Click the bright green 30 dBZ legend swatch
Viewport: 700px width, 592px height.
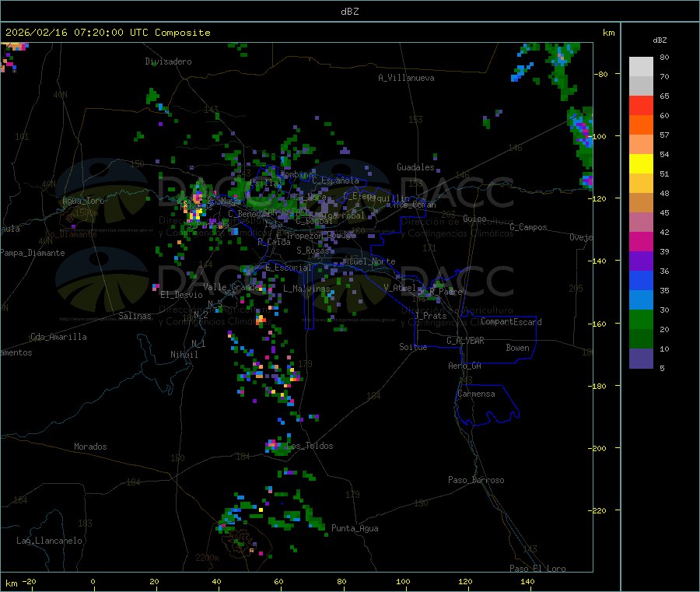(x=641, y=319)
